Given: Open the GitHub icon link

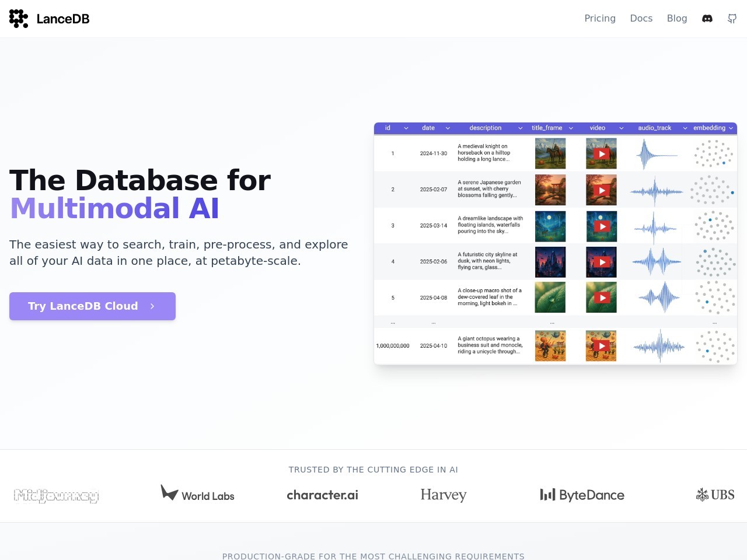Looking at the screenshot, I should (732, 19).
